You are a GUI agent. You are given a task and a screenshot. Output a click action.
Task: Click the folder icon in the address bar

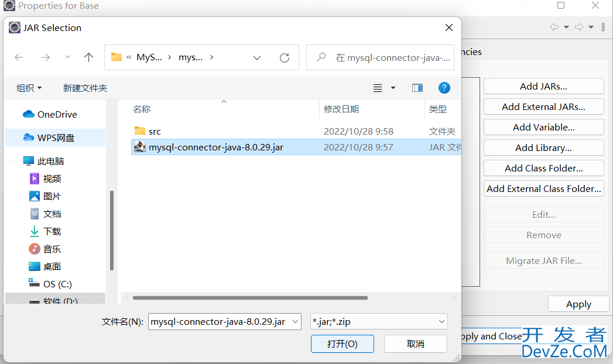[116, 57]
